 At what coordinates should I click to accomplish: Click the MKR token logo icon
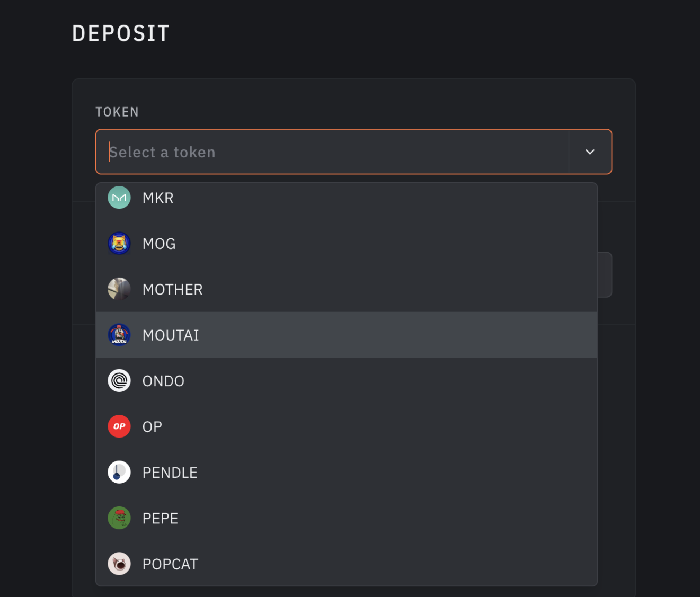[119, 198]
